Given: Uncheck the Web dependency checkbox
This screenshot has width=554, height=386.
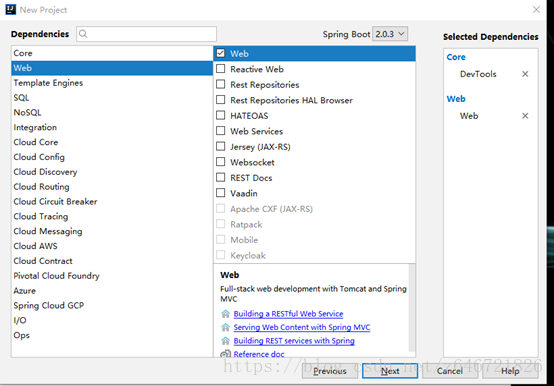Looking at the screenshot, I should tap(220, 53).
